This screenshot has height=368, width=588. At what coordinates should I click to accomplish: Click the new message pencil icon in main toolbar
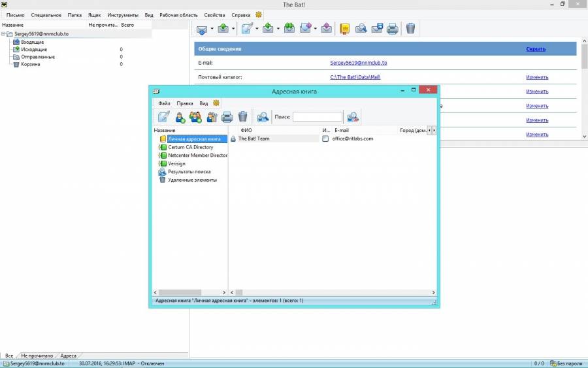(247, 28)
